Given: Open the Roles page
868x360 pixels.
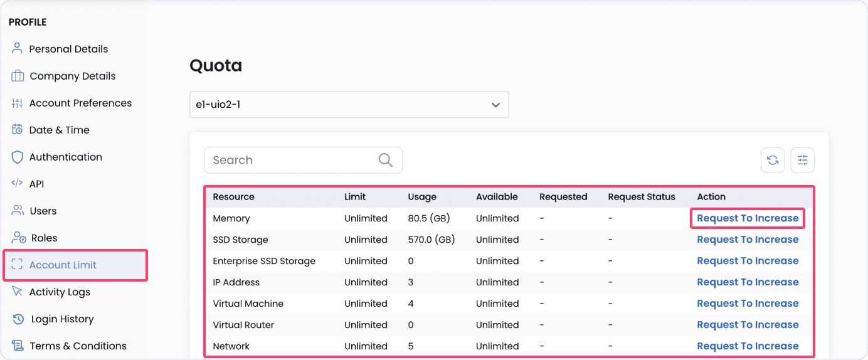Looking at the screenshot, I should (x=44, y=238).
